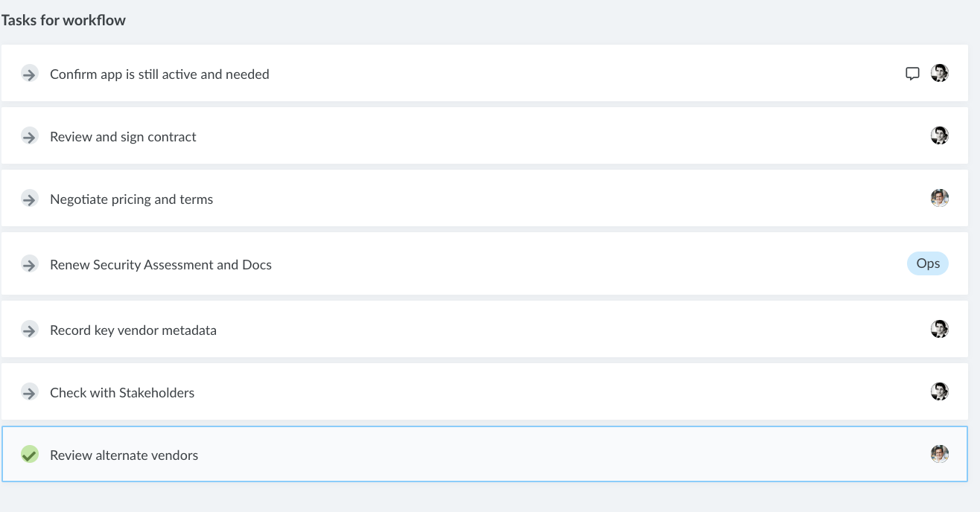Open comment bubble on Confirm app task
Viewport: 980px width, 512px height.
[x=912, y=74]
